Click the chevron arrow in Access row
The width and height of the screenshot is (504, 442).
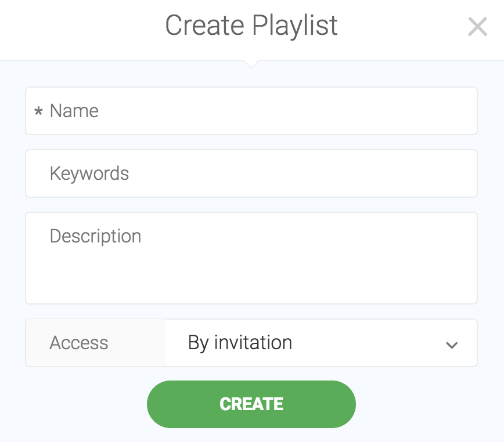(x=452, y=345)
